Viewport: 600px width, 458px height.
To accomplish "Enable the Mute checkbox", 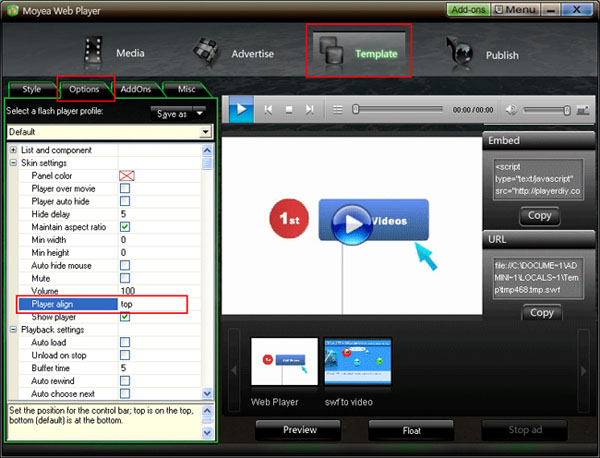I will pyautogui.click(x=125, y=278).
